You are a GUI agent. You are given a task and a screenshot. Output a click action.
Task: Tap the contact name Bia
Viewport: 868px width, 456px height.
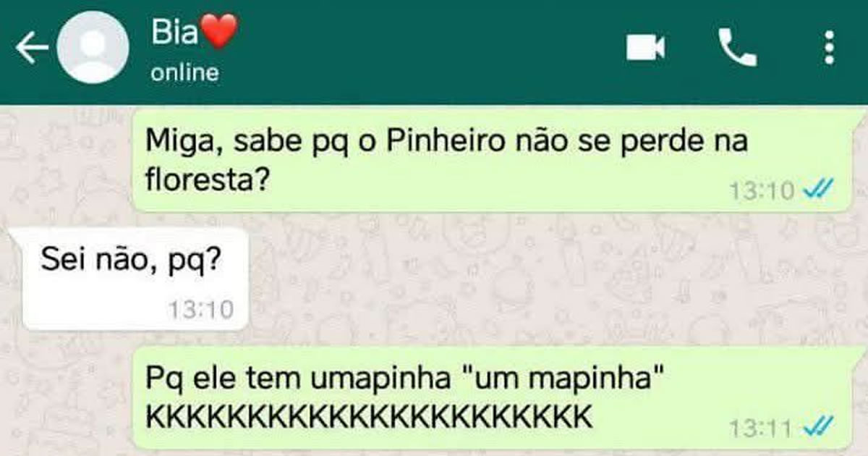(x=174, y=33)
